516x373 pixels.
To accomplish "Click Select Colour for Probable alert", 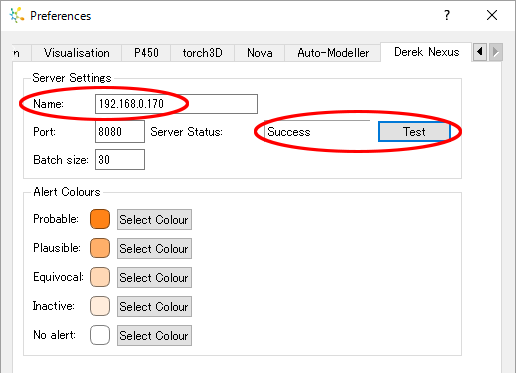I will point(154,220).
